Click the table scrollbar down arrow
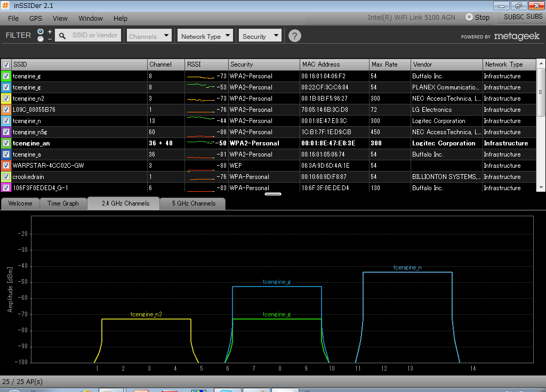The image size is (546, 392). click(541, 187)
